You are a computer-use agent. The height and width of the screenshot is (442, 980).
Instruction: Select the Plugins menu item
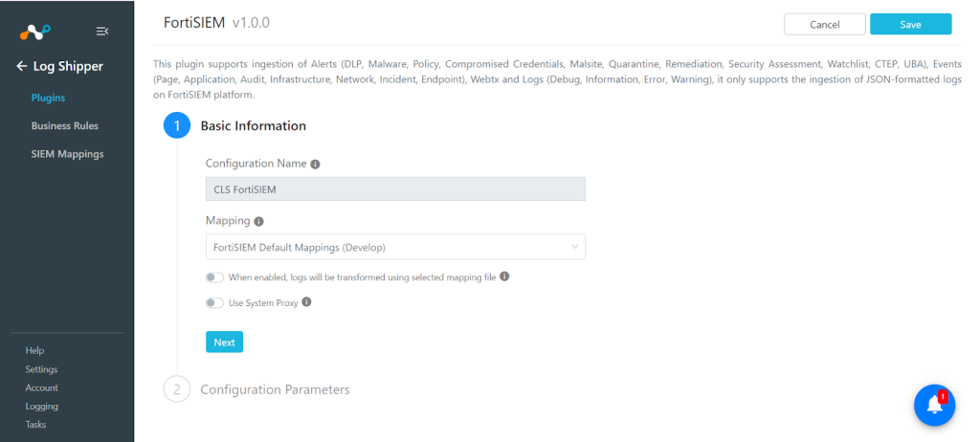click(48, 99)
